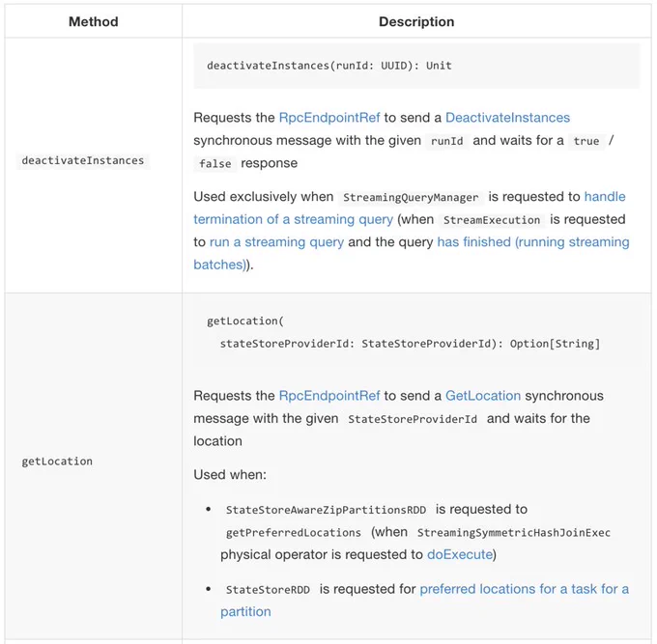Viewport: 657px width, 644px height.
Task: Click the Method column header
Action: tap(94, 22)
